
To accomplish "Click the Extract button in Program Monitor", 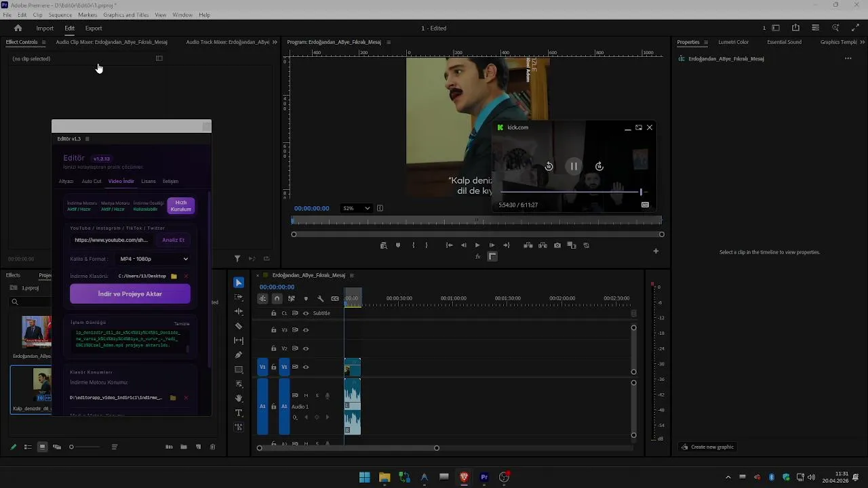I will pyautogui.click(x=542, y=245).
